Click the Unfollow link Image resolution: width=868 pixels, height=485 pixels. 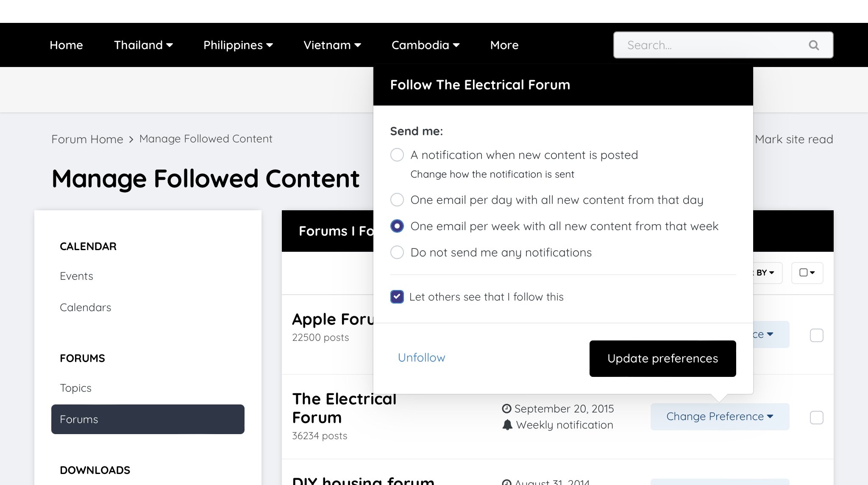coord(421,358)
